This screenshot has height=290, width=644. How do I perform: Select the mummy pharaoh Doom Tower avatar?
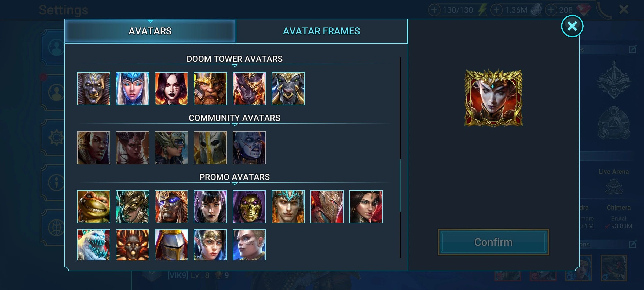pyautogui.click(x=93, y=89)
